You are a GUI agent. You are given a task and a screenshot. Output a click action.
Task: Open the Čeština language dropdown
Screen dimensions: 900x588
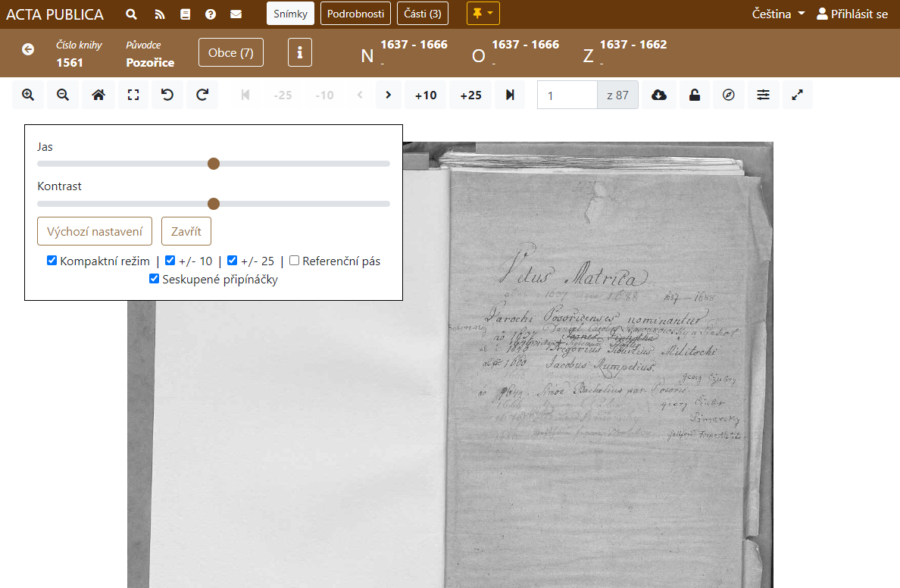pos(778,14)
